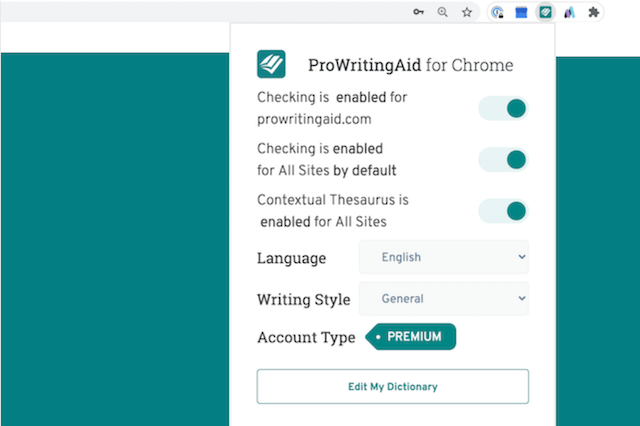Click the chevron arrow of Language selector
The width and height of the screenshot is (640, 426).
tap(522, 257)
